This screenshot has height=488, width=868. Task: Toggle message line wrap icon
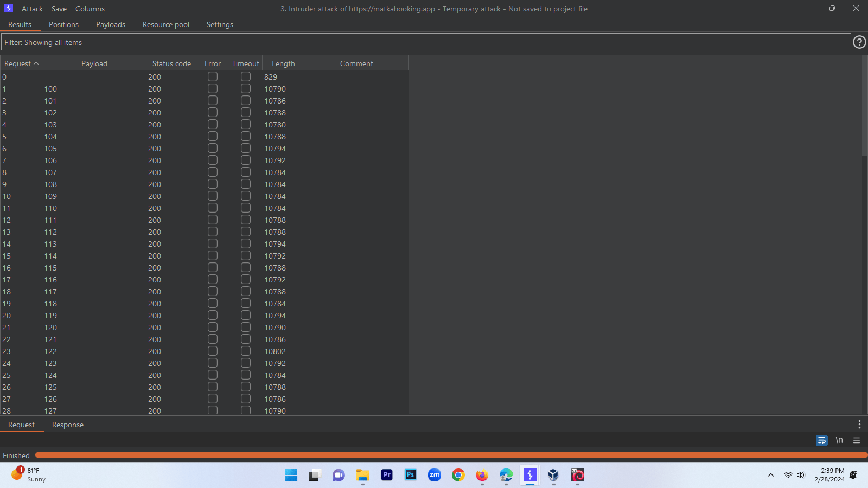822,440
